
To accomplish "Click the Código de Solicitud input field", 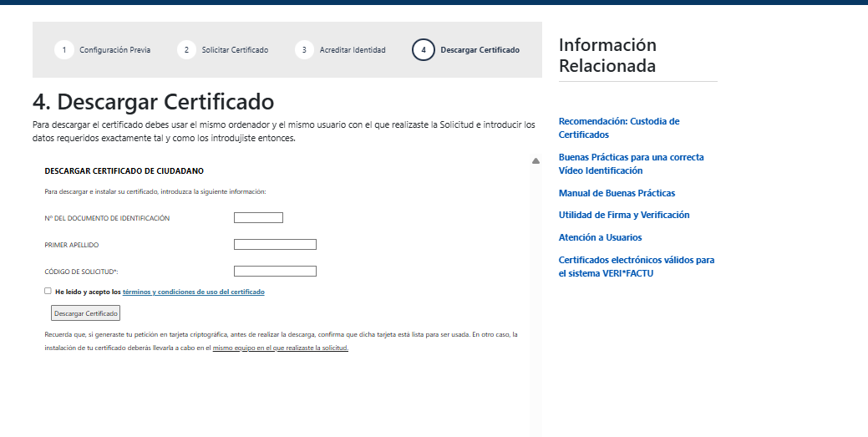I will [x=275, y=271].
